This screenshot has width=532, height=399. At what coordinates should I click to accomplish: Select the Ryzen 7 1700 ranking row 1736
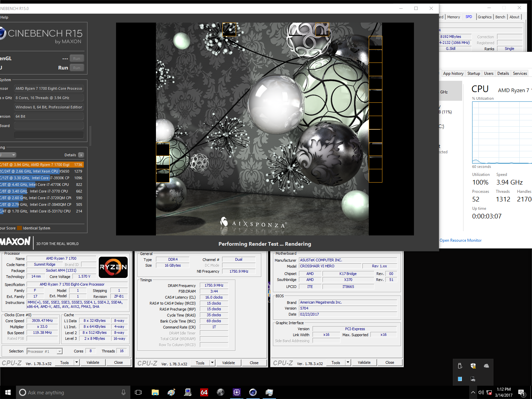(x=42, y=165)
